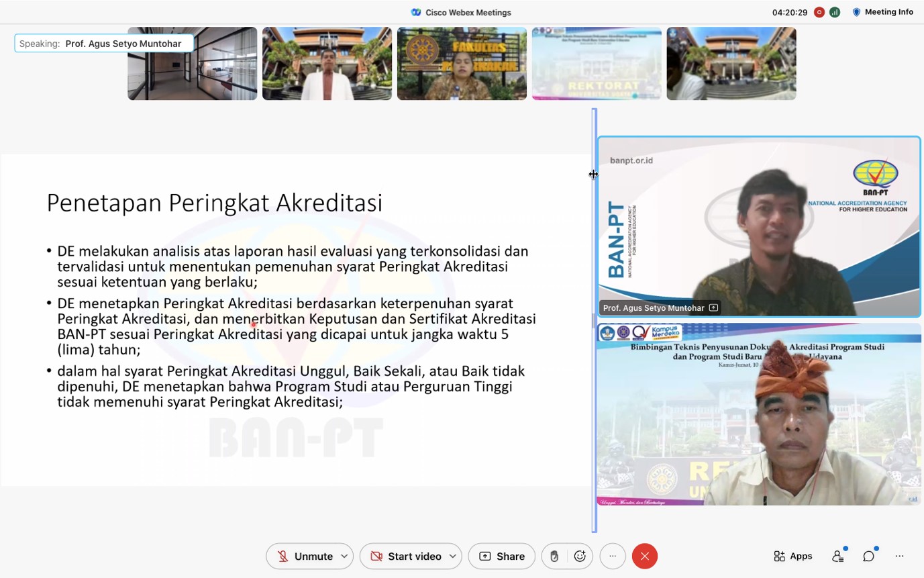Image resolution: width=924 pixels, height=578 pixels.
Task: Start video camera
Action: (x=405, y=556)
